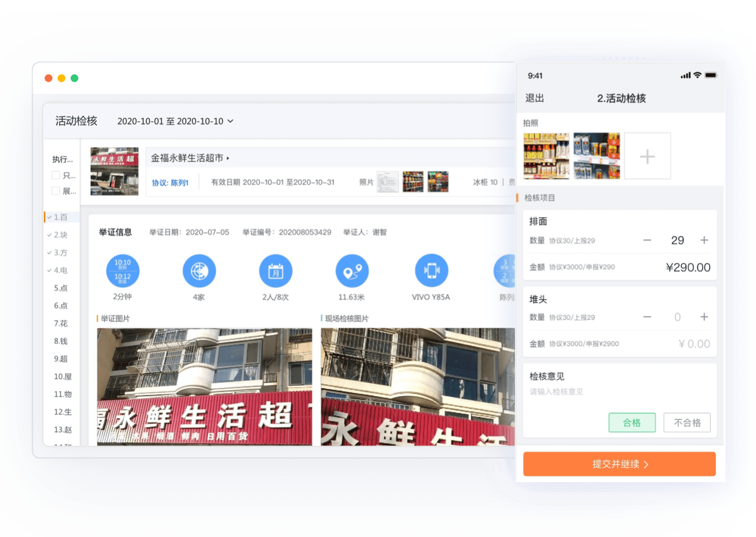Click the 提交并继续 submit button
The width and height of the screenshot is (756, 537).
(619, 464)
